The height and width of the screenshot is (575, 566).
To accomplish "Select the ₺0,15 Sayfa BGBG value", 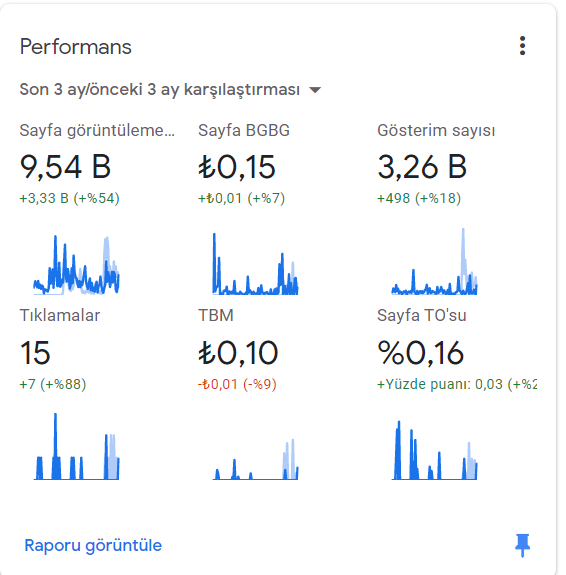I will click(237, 167).
